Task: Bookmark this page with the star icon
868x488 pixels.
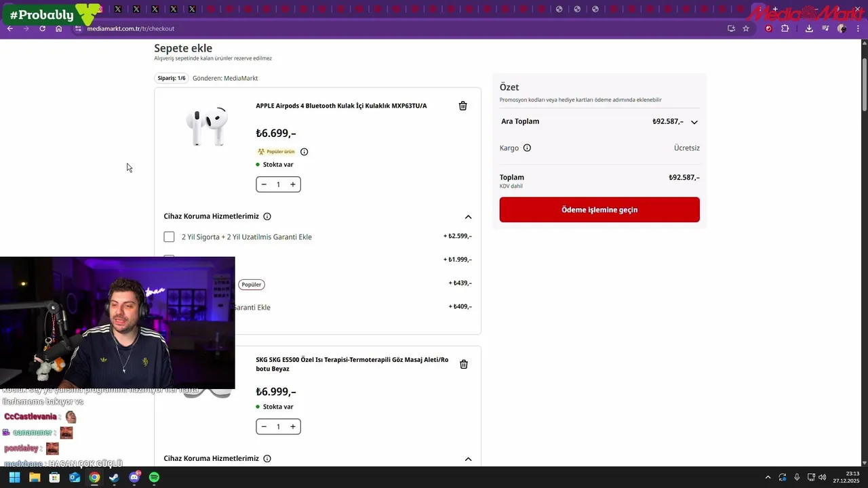Action: [746, 28]
